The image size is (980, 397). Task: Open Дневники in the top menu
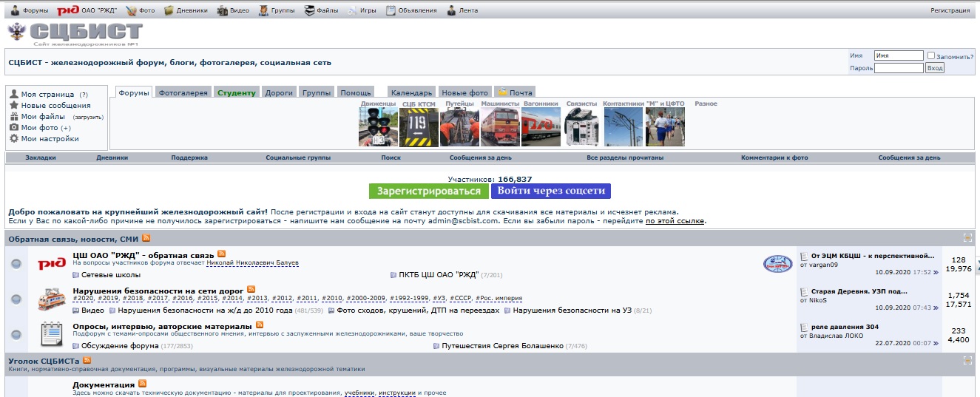coord(186,10)
